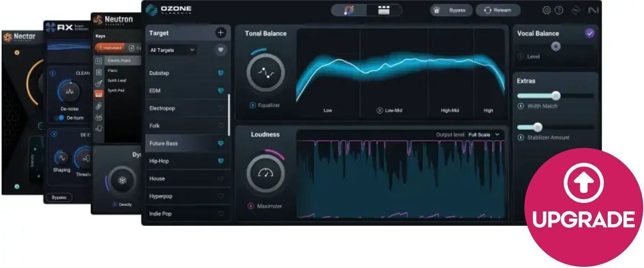
Task: Open the Output level Full Scale dropdown
Action: tap(484, 135)
